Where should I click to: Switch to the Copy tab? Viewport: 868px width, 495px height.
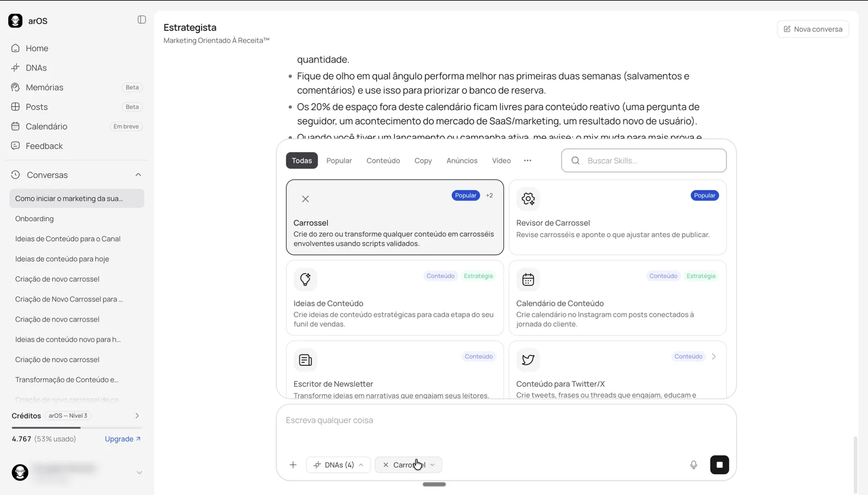click(x=423, y=161)
